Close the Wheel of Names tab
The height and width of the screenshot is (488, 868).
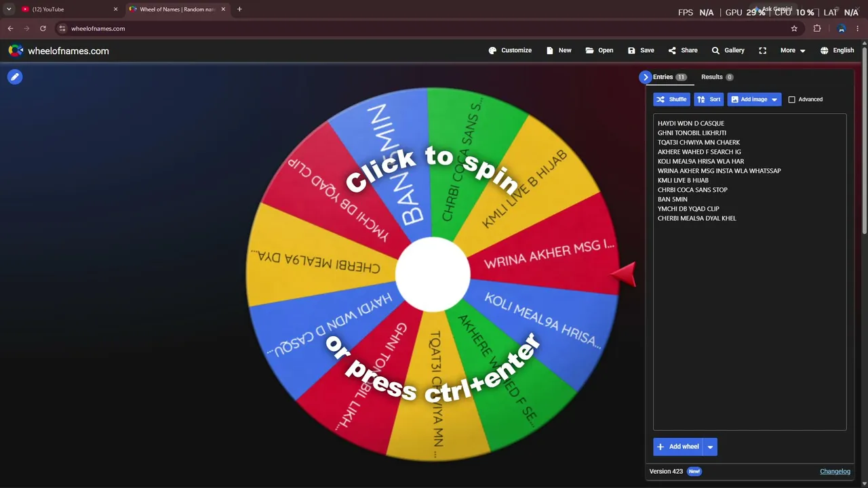coord(223,9)
